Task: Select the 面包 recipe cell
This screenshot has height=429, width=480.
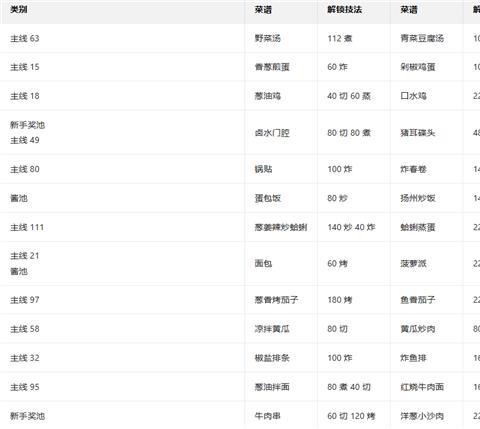Action: (x=281, y=263)
